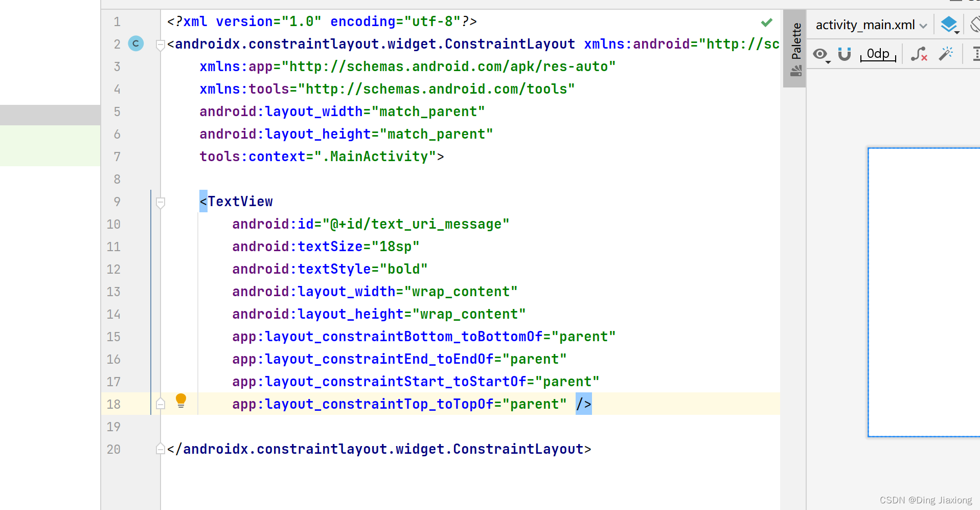The width and height of the screenshot is (980, 510).
Task: Click the blue C gutter icon beside line 2
Action: point(135,43)
